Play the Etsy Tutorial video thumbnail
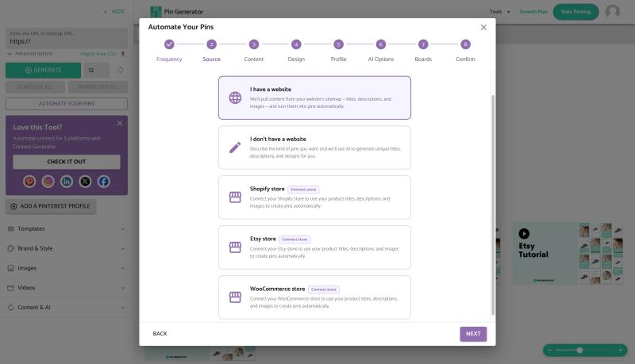Viewport: 635px width, 364px height. (x=524, y=233)
